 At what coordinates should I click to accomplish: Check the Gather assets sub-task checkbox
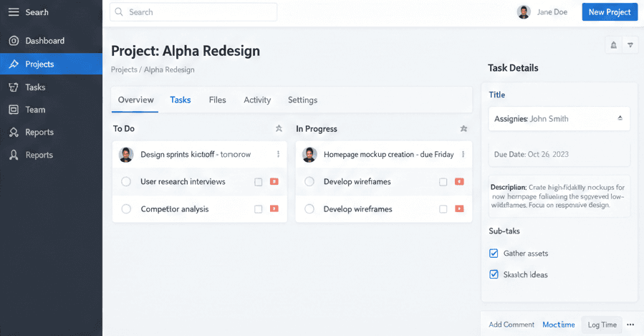(x=494, y=254)
